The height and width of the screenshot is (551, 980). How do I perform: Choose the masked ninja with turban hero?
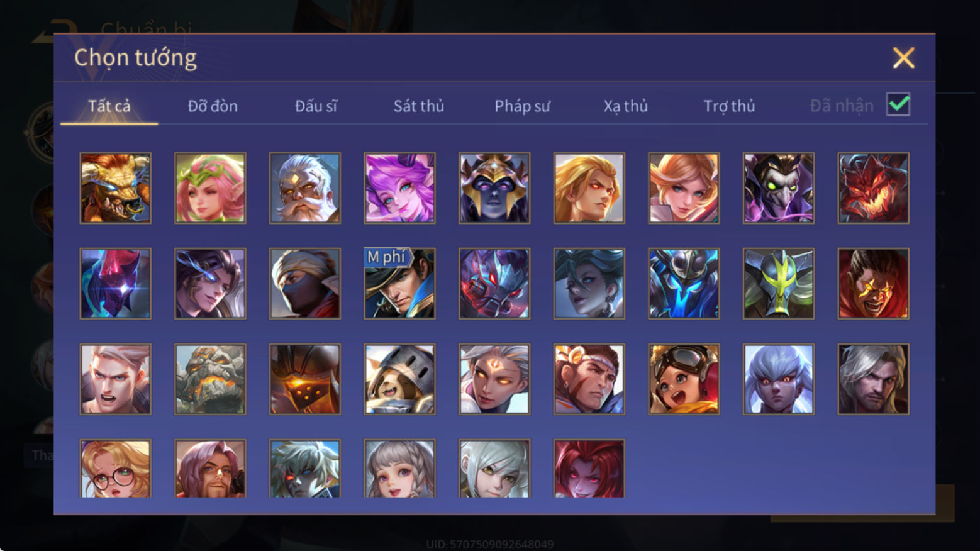click(305, 284)
